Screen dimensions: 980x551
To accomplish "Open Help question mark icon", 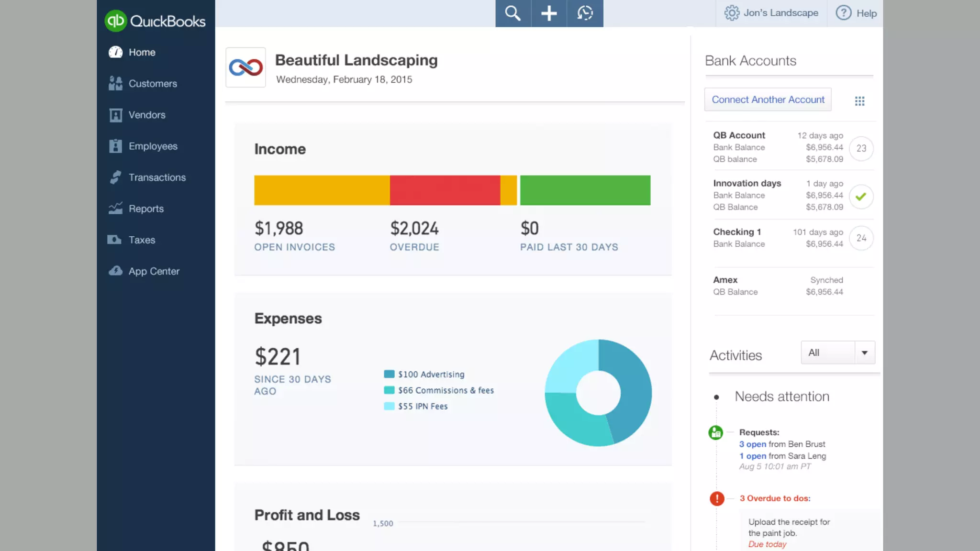I will pos(843,13).
